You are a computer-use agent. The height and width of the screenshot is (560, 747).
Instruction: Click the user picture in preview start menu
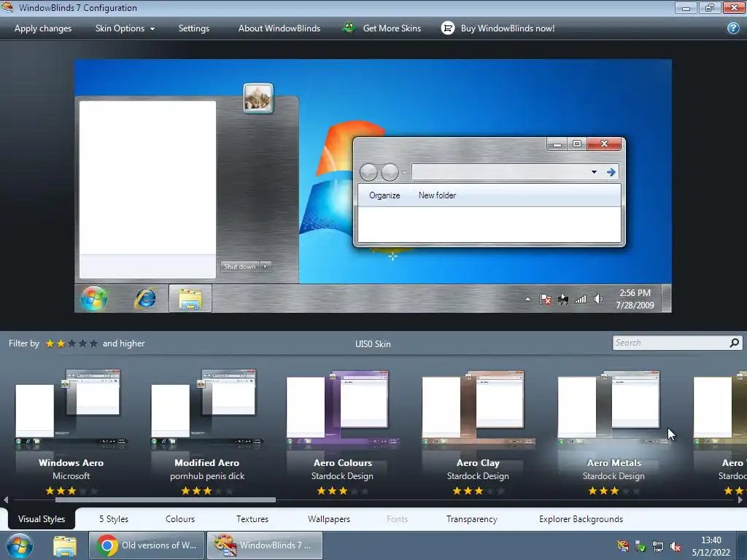pyautogui.click(x=258, y=98)
